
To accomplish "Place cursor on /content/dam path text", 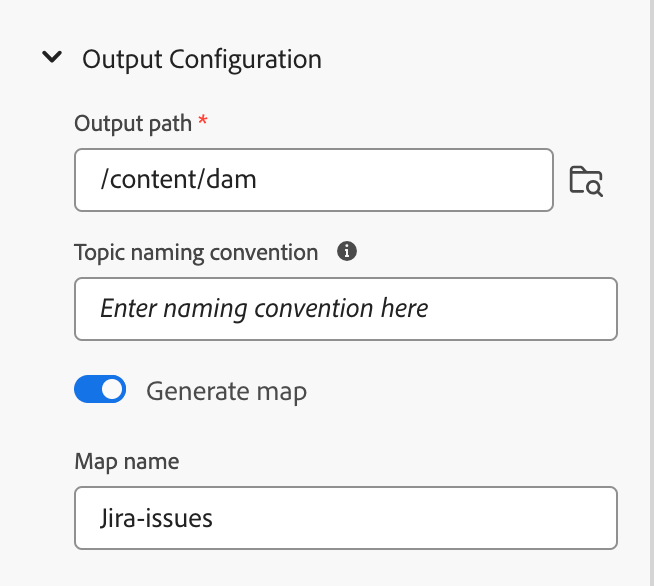I will 179,180.
